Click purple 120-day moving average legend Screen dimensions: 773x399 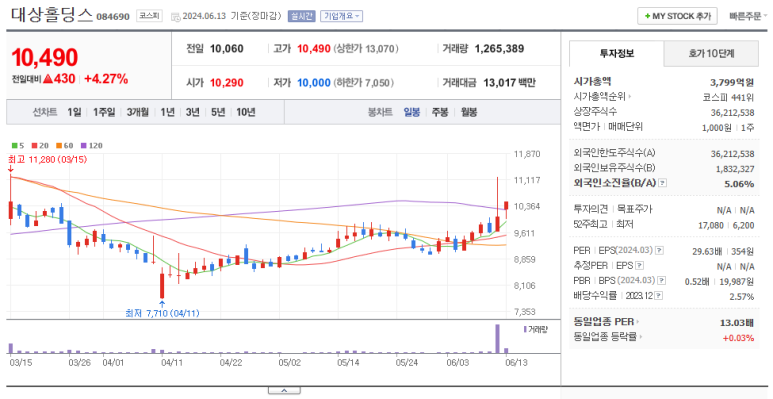pos(92,145)
